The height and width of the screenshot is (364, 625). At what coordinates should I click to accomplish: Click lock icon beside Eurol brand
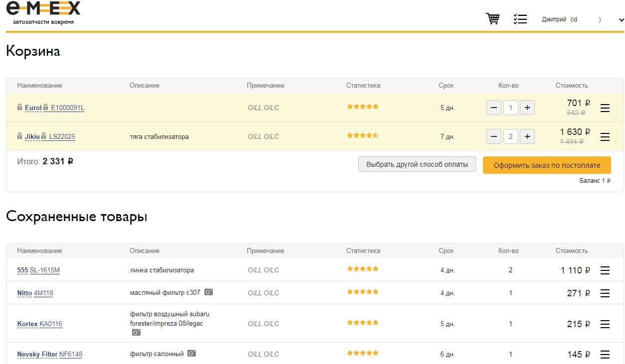point(20,107)
